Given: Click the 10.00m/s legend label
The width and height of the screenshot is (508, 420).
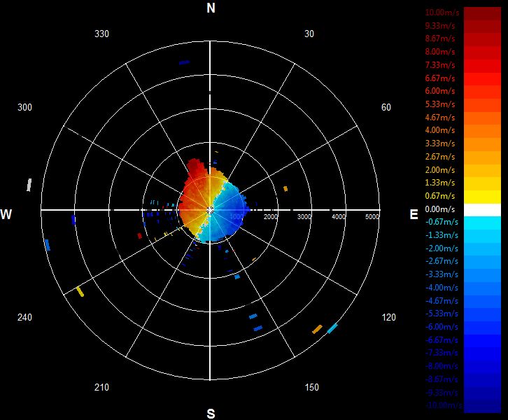Looking at the screenshot, I should [x=442, y=13].
